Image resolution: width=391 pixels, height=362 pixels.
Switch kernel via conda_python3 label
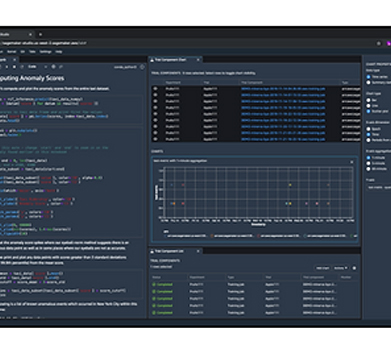(125, 67)
